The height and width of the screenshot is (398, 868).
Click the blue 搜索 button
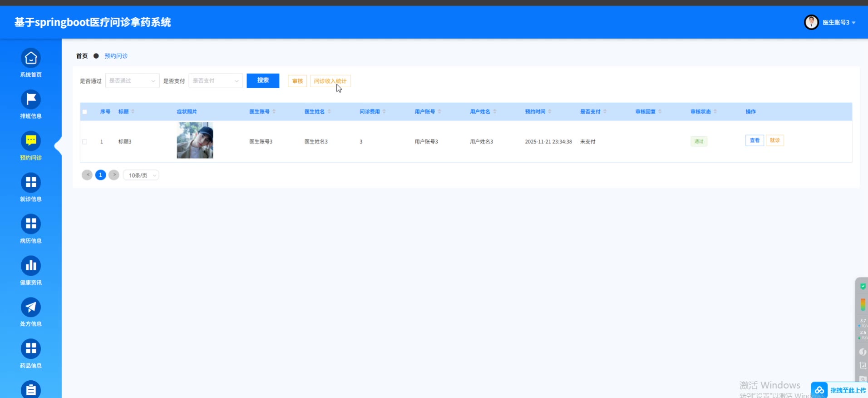coord(263,80)
